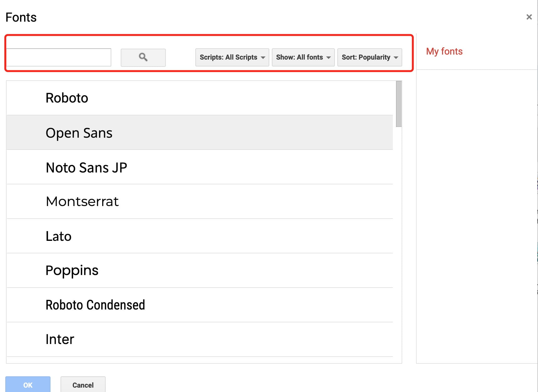Select the Noto Sans JP font
The width and height of the screenshot is (538, 392).
(200, 167)
